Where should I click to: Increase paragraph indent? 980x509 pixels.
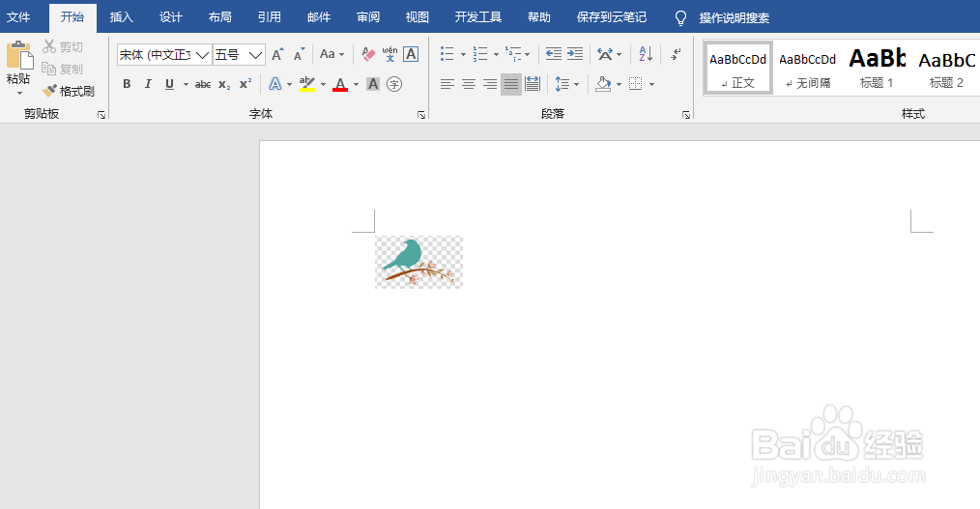point(575,54)
